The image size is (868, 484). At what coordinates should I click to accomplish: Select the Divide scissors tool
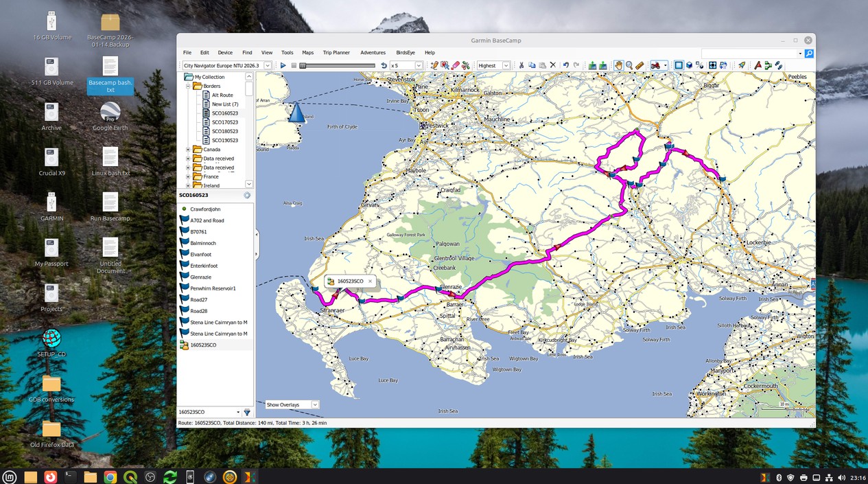466,65
